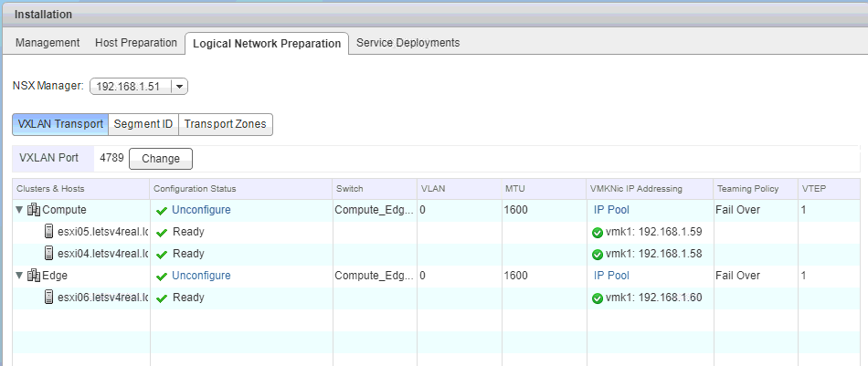Open the Service Deployments tab
The width and height of the screenshot is (868, 366).
[x=408, y=43]
